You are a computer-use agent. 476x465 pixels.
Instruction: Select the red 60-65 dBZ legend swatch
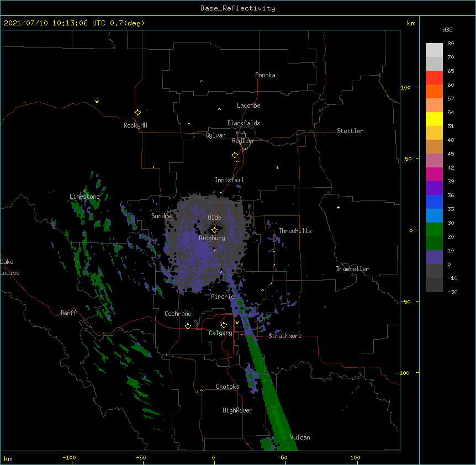(x=434, y=77)
